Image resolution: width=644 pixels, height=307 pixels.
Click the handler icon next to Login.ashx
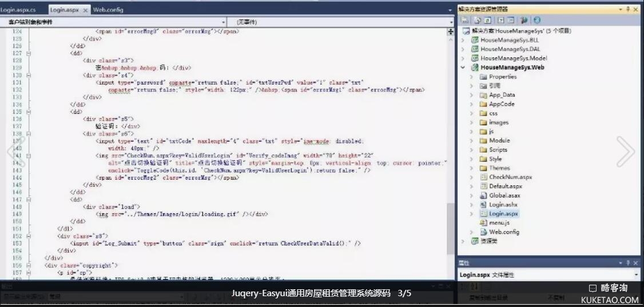pos(483,205)
